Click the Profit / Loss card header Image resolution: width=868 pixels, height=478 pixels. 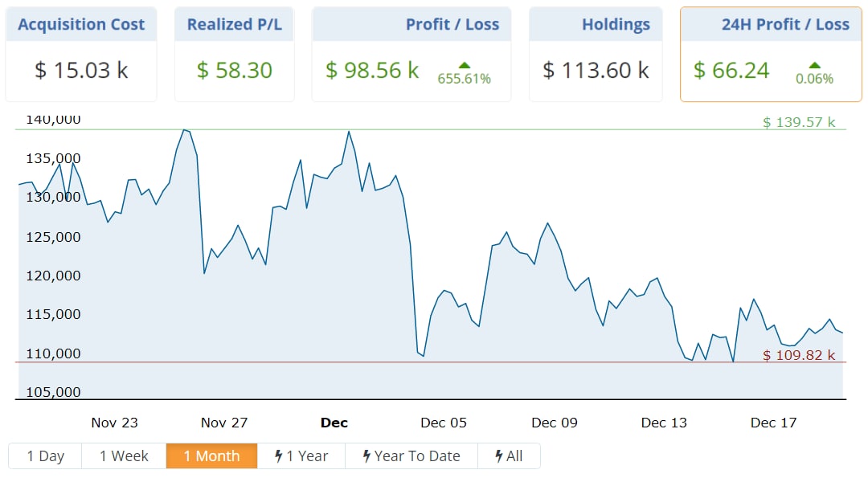tap(452, 25)
